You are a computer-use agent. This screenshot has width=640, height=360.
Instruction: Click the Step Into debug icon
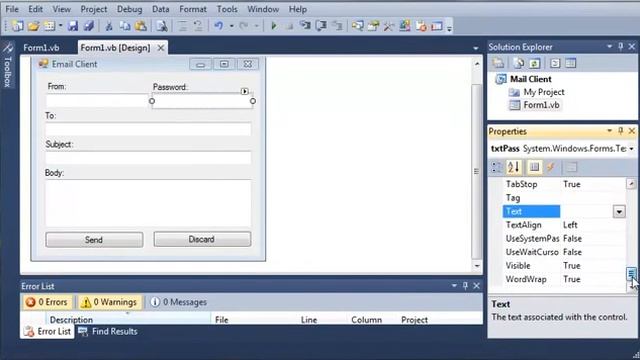[305, 26]
